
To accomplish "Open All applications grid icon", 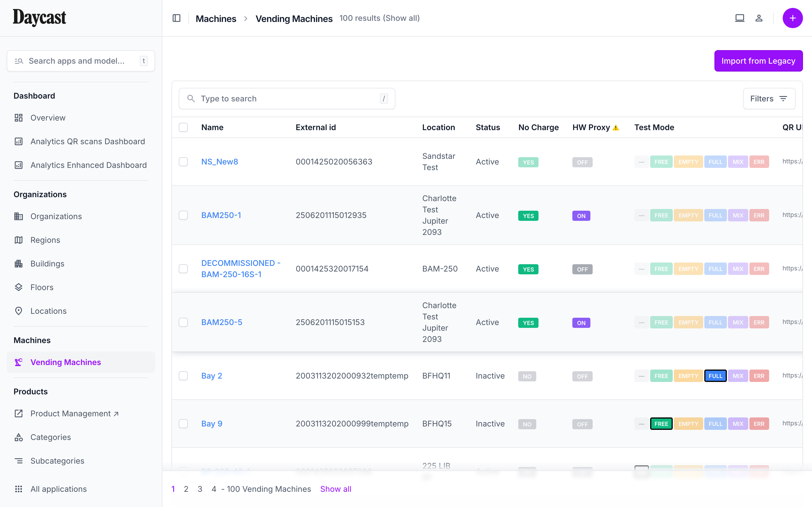I will point(19,489).
